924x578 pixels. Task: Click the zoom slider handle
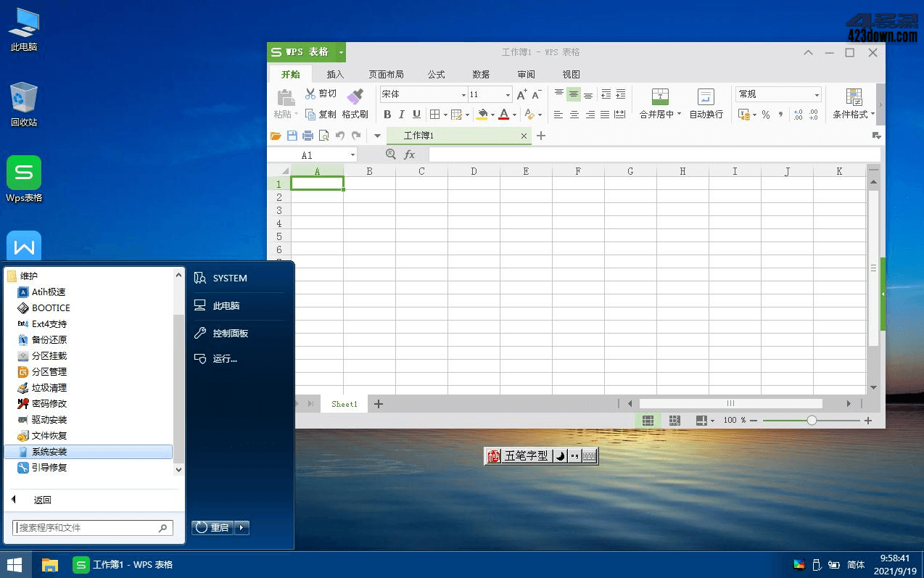pos(812,421)
